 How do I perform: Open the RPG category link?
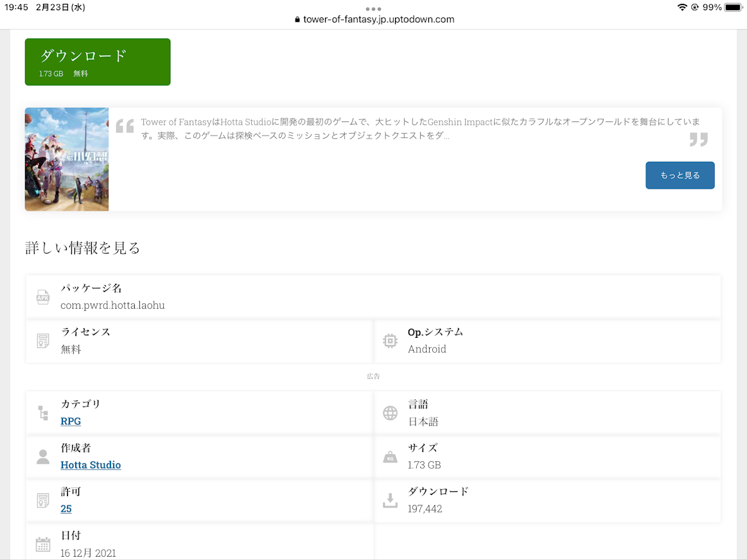(71, 421)
